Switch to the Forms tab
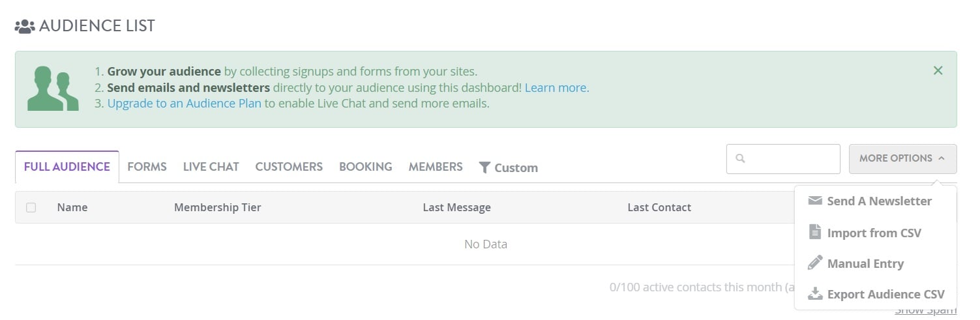Screen dimensions: 980x320 point(147,167)
